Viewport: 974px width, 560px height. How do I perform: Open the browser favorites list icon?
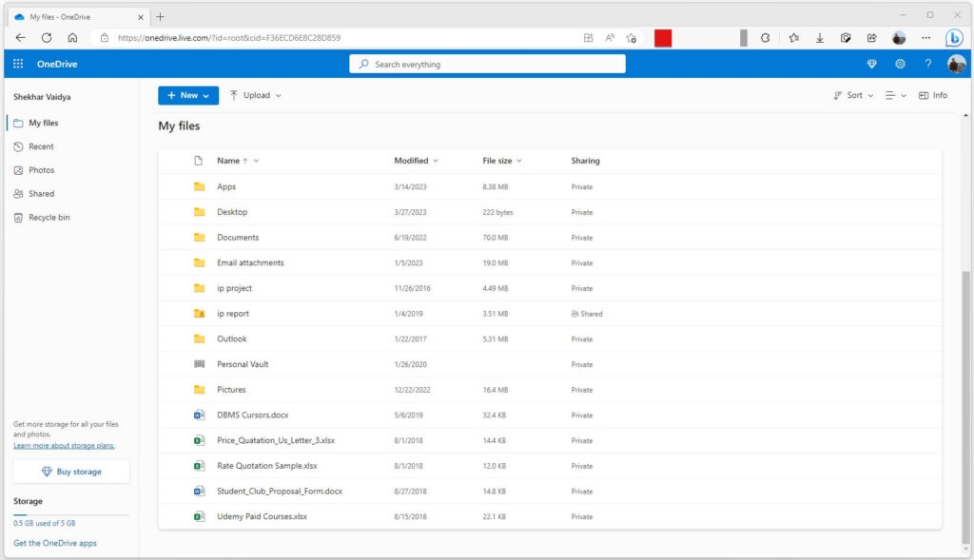click(x=794, y=38)
